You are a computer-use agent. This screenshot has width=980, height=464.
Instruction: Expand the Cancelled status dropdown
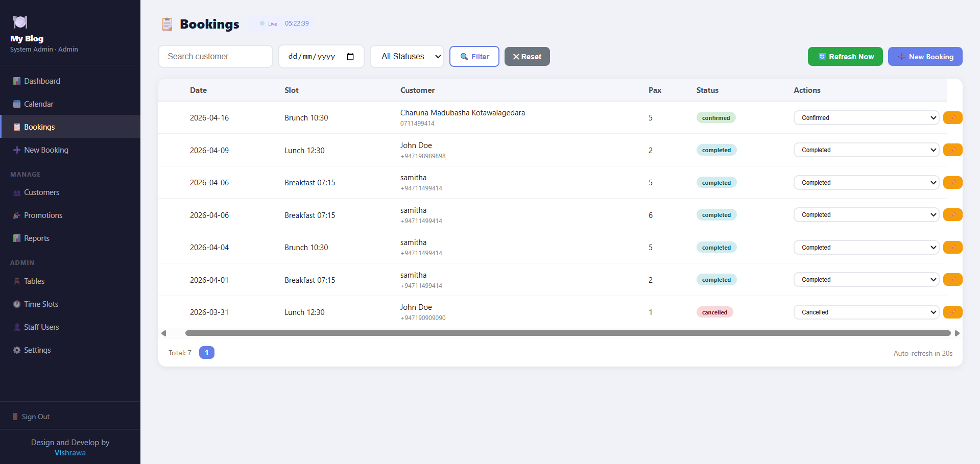click(866, 312)
